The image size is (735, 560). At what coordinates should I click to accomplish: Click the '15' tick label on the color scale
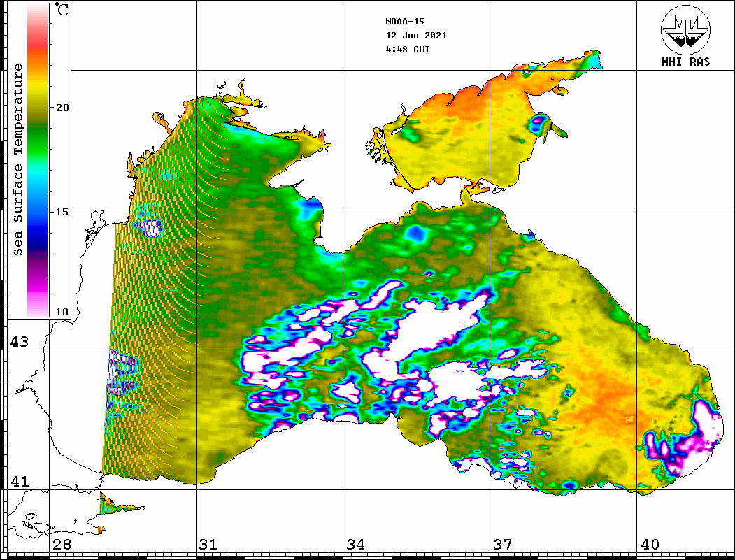coord(62,212)
